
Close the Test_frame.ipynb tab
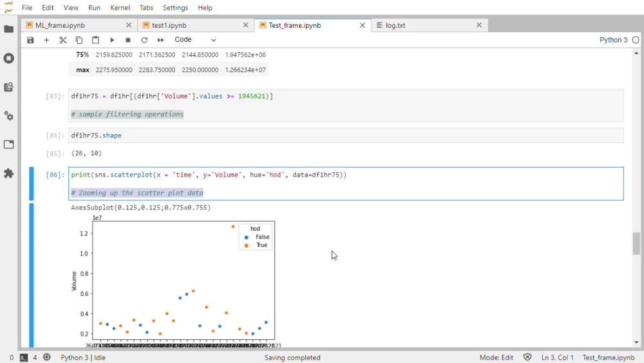pyautogui.click(x=362, y=25)
